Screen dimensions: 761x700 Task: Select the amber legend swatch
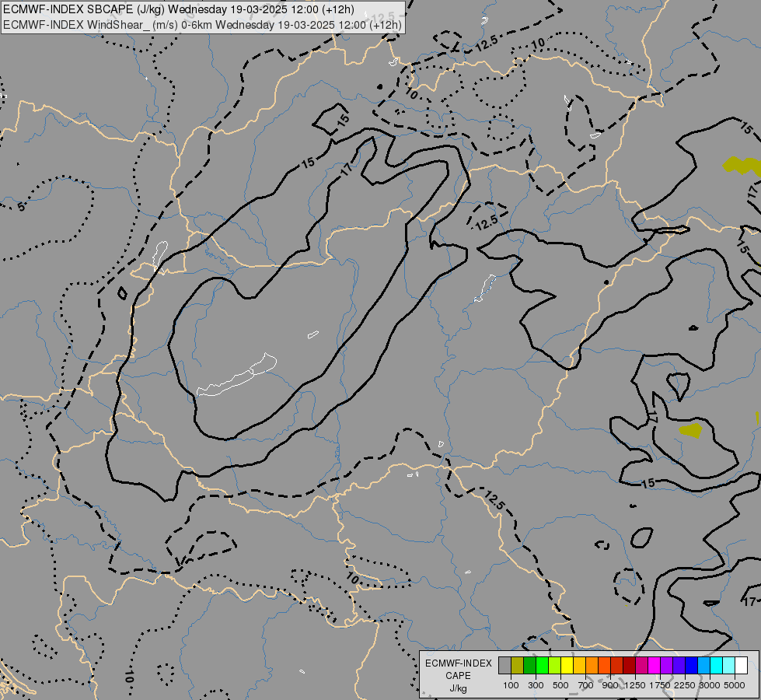pyautogui.click(x=579, y=665)
